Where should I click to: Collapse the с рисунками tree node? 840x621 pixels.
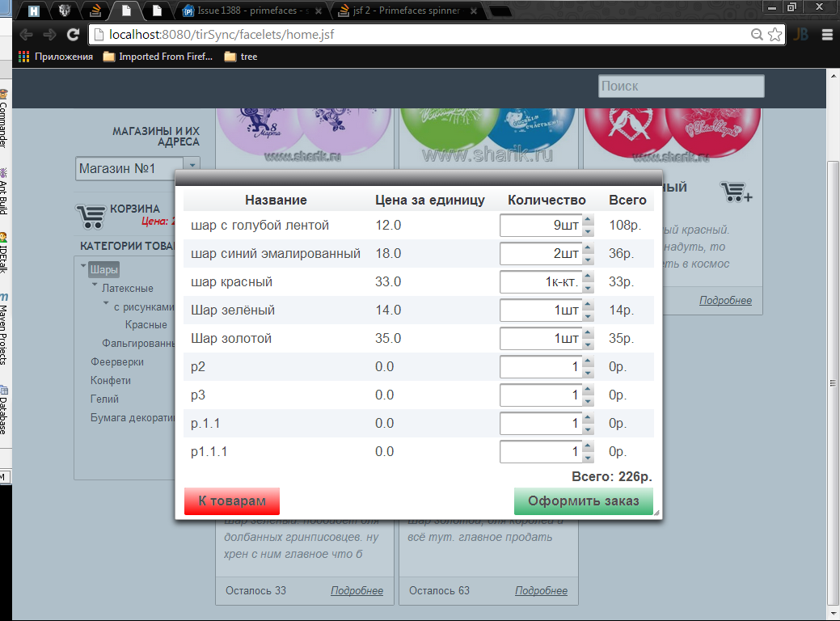[x=106, y=303]
